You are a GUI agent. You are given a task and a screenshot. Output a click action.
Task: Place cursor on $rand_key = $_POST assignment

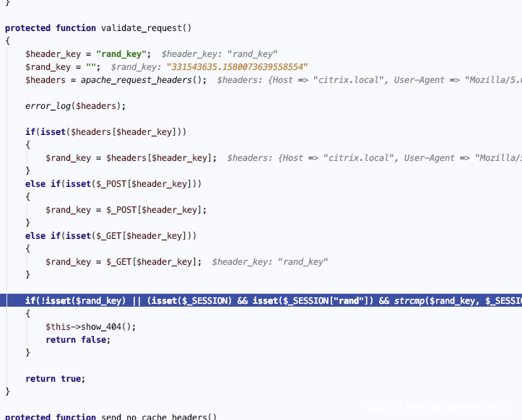pyautogui.click(x=126, y=210)
